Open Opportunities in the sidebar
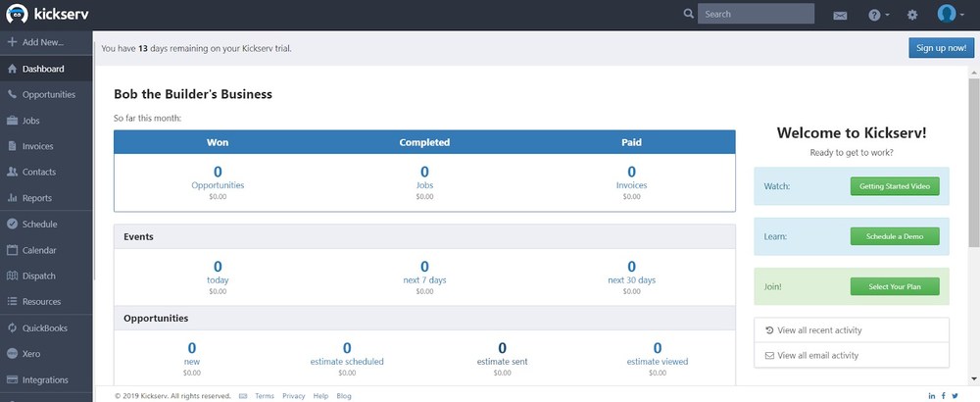Image resolution: width=980 pixels, height=402 pixels. point(48,95)
